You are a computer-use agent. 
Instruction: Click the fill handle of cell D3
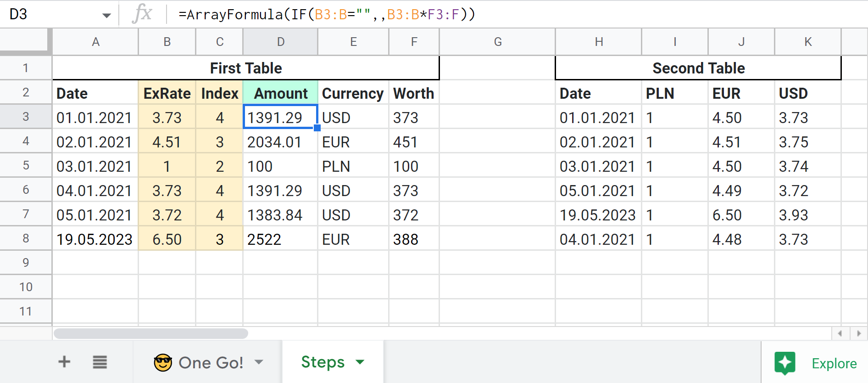click(x=317, y=128)
